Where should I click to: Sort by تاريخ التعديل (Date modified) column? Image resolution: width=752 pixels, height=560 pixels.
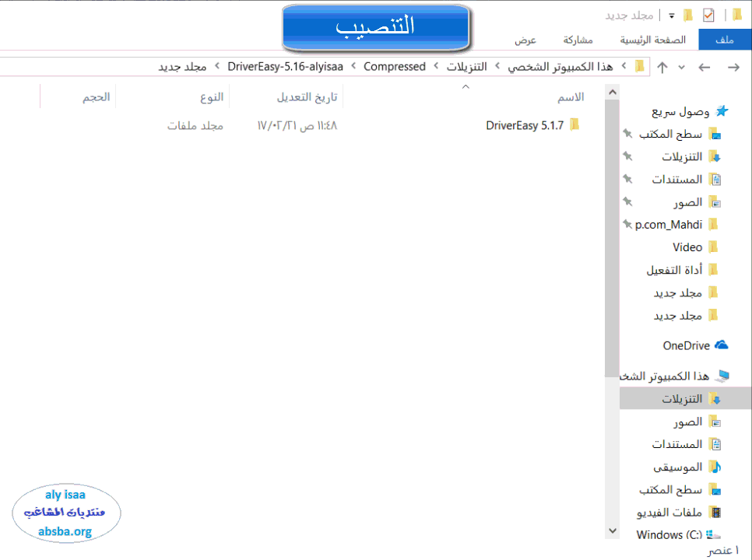coord(307,96)
